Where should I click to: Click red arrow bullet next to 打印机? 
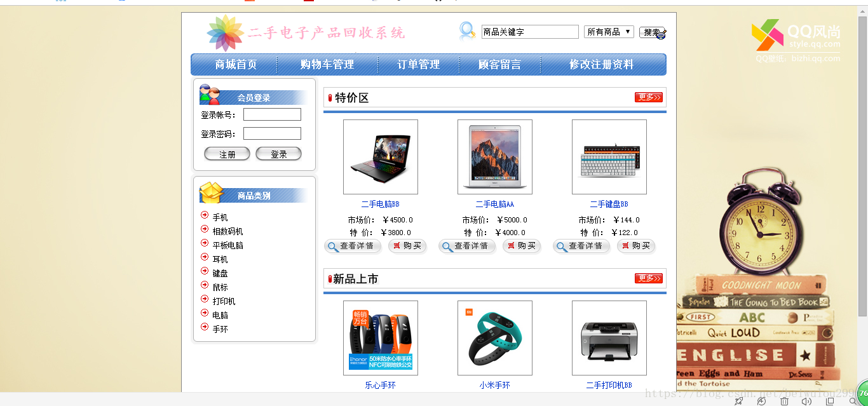point(205,299)
